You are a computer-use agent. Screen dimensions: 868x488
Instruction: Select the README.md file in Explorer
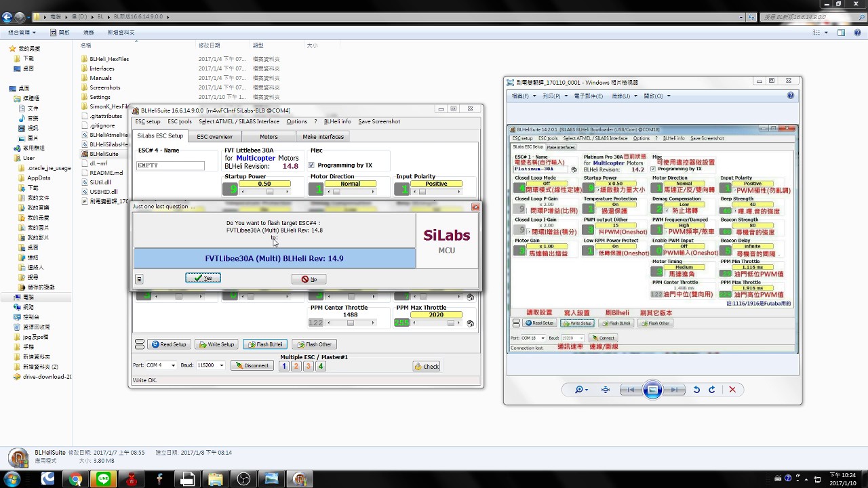pos(106,173)
